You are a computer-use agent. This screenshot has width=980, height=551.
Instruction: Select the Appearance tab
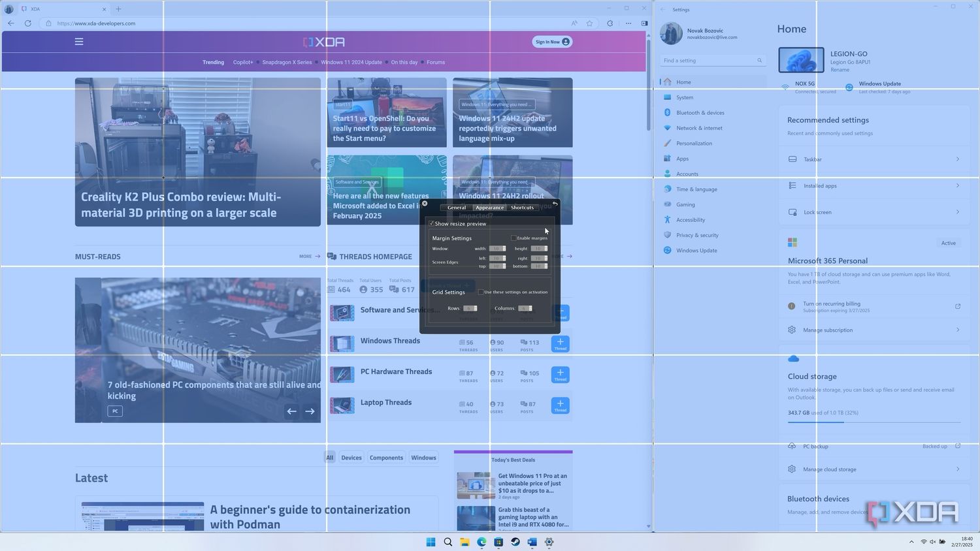(489, 208)
